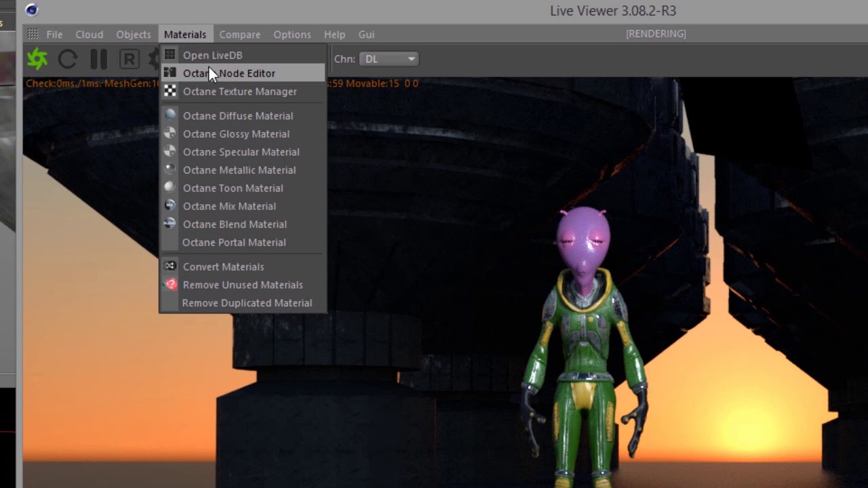
Task: Create an Octane Portal Material
Action: point(243,243)
